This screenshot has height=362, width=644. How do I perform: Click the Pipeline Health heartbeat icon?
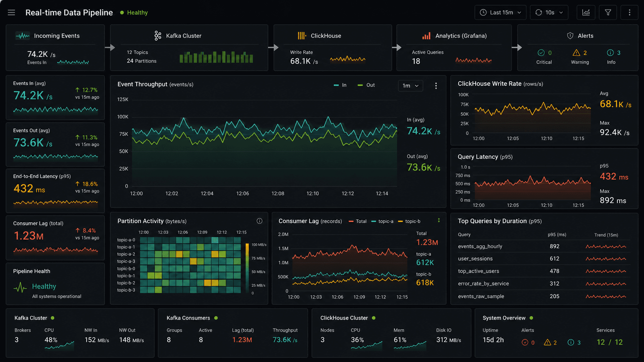click(x=20, y=287)
